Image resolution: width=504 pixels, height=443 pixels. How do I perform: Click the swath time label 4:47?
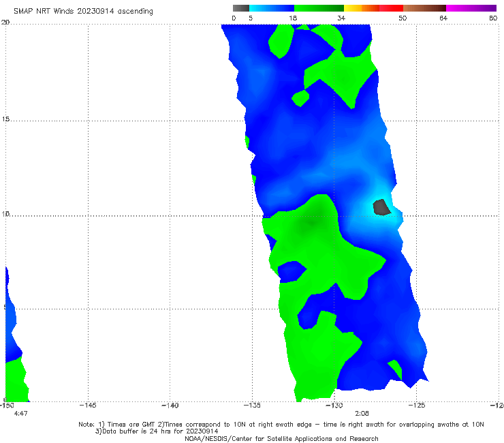pyautogui.click(x=21, y=414)
